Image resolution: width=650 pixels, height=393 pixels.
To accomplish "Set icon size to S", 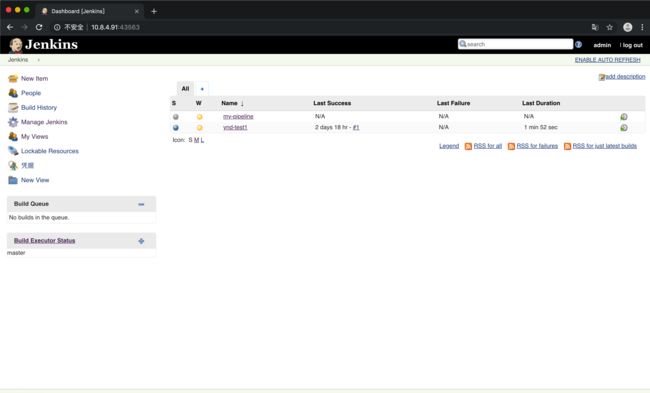I will click(x=190, y=140).
